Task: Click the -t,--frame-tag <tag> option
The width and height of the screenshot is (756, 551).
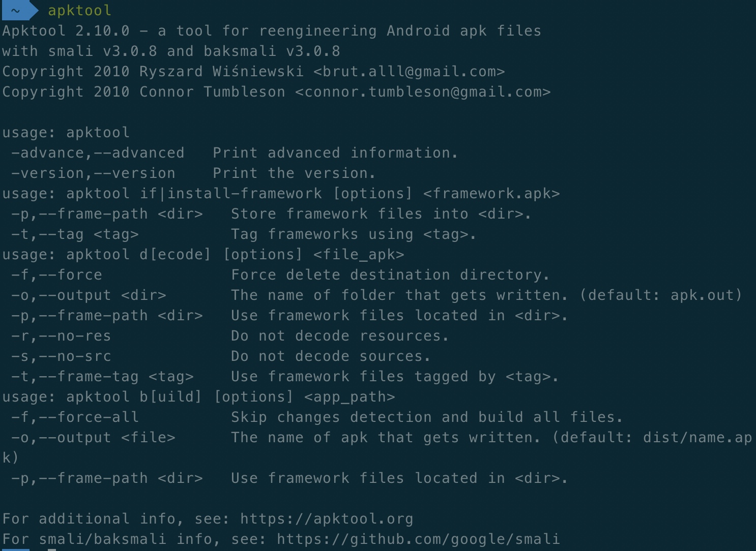Action: click(102, 377)
